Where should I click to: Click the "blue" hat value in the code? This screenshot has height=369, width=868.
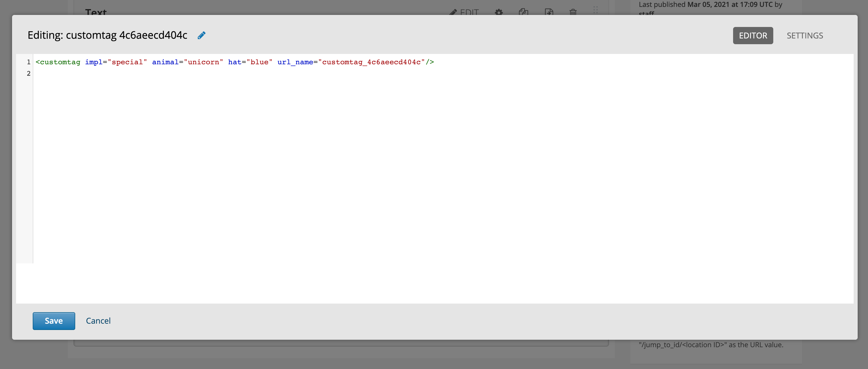tap(259, 62)
